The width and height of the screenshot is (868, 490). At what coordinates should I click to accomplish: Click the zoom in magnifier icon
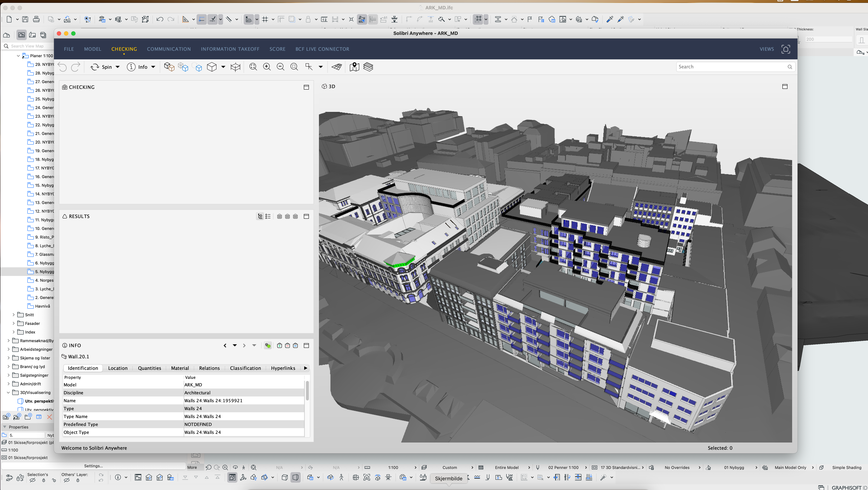[267, 67]
